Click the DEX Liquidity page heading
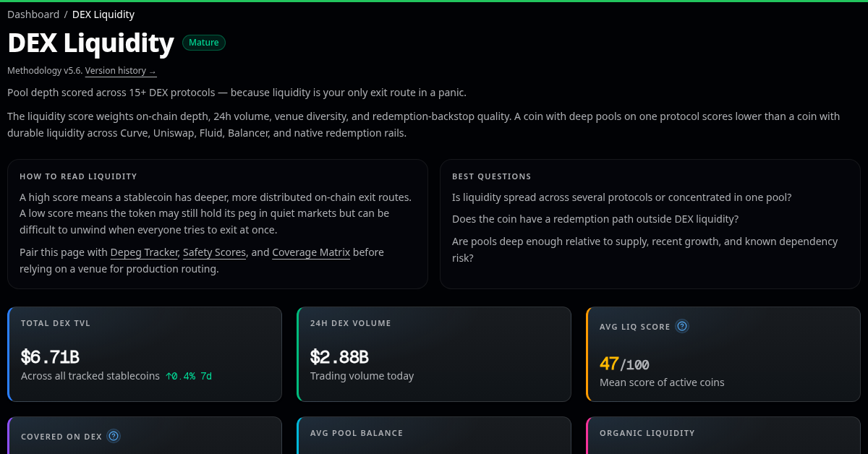The height and width of the screenshot is (454, 868). (90, 43)
